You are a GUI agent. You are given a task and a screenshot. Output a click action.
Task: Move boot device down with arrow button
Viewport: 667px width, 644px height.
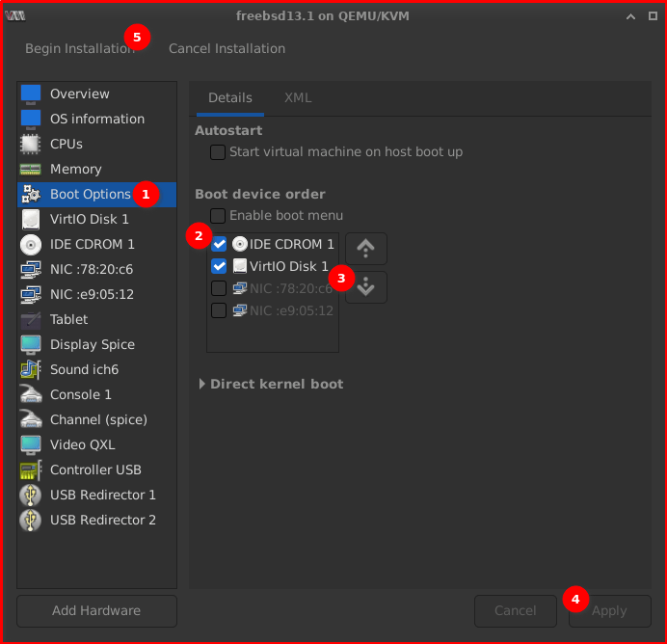click(366, 287)
